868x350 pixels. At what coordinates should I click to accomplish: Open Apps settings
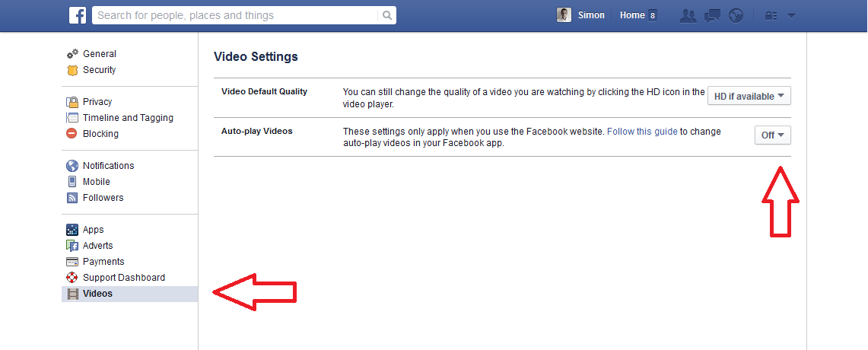(x=94, y=230)
